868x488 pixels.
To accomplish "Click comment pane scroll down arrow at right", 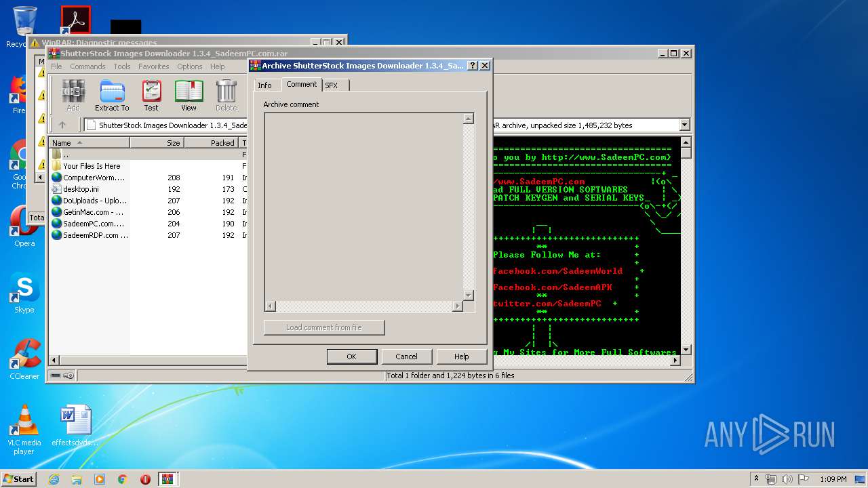I will click(x=686, y=350).
